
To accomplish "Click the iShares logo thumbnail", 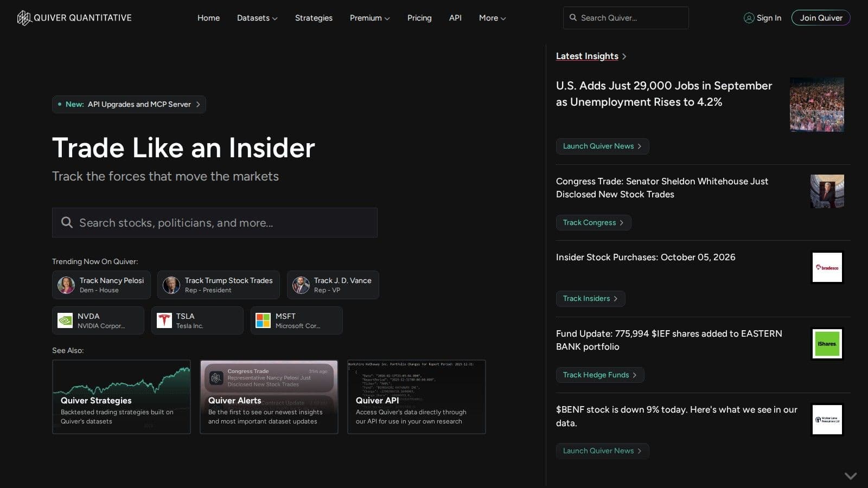I will pyautogui.click(x=827, y=344).
